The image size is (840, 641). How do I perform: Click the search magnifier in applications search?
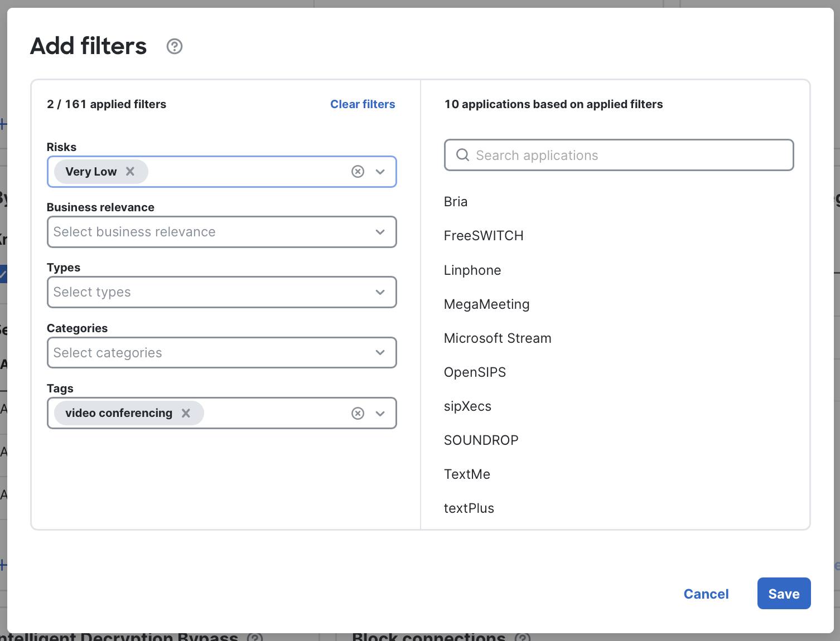click(462, 155)
